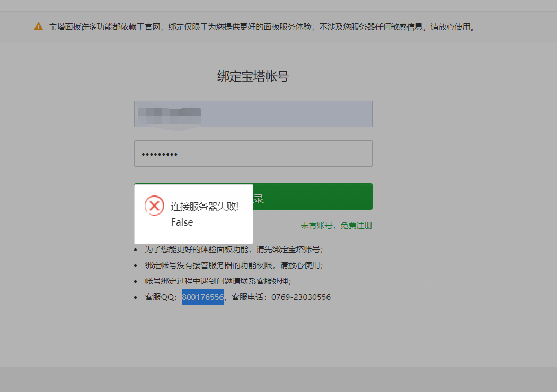Image resolution: width=557 pixels, height=392 pixels.
Task: Click the highlighted QQ number 800176556
Action: pyautogui.click(x=203, y=297)
